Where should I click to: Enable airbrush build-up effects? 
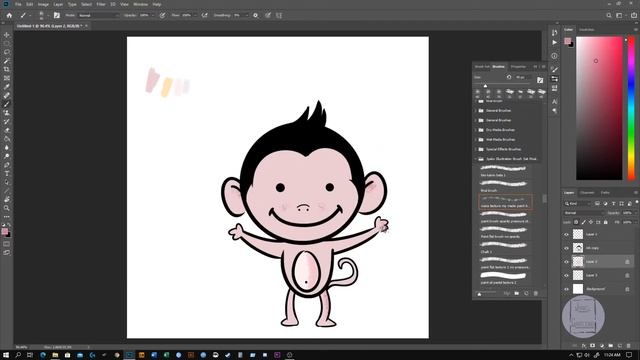[x=204, y=16]
